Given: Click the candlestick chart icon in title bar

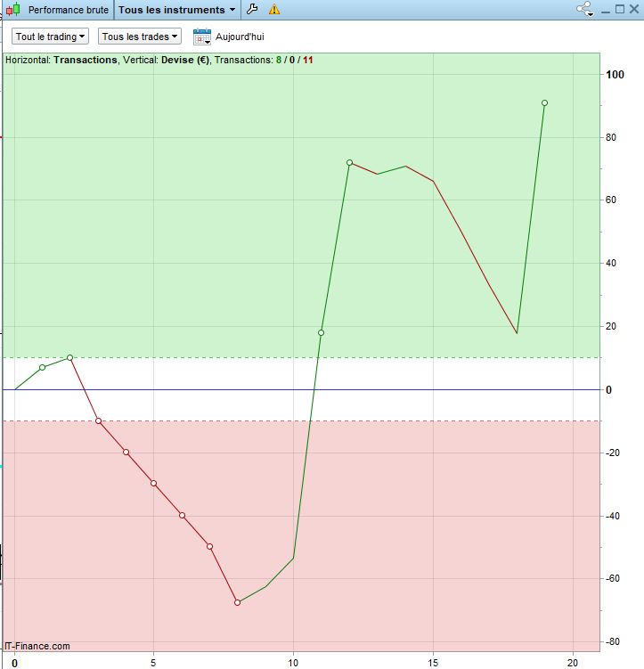Looking at the screenshot, I should 13,9.
